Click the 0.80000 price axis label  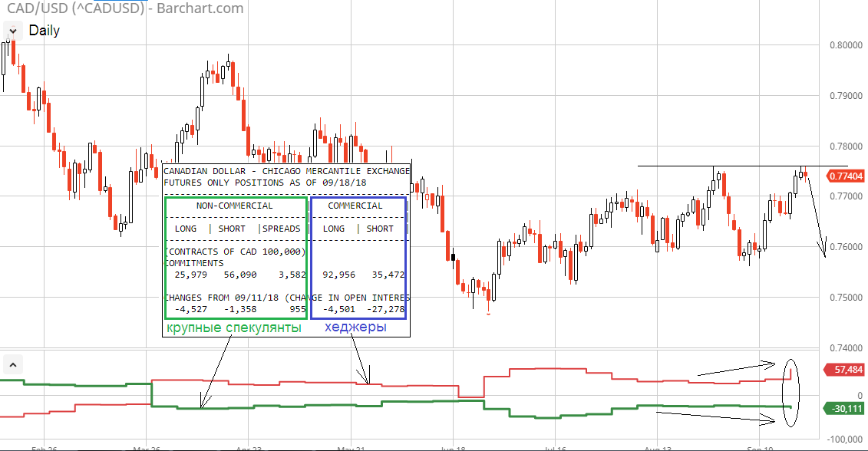tap(845, 45)
